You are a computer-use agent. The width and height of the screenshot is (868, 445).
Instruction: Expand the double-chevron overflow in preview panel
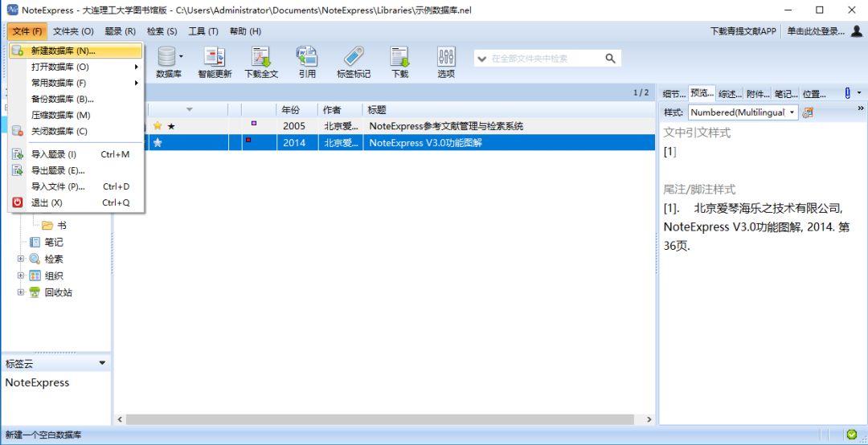coord(861,108)
